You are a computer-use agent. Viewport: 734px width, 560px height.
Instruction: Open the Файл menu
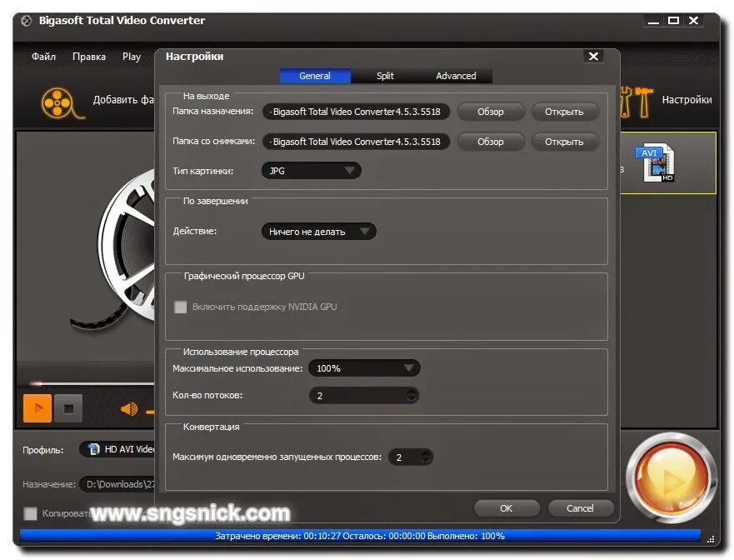click(43, 57)
